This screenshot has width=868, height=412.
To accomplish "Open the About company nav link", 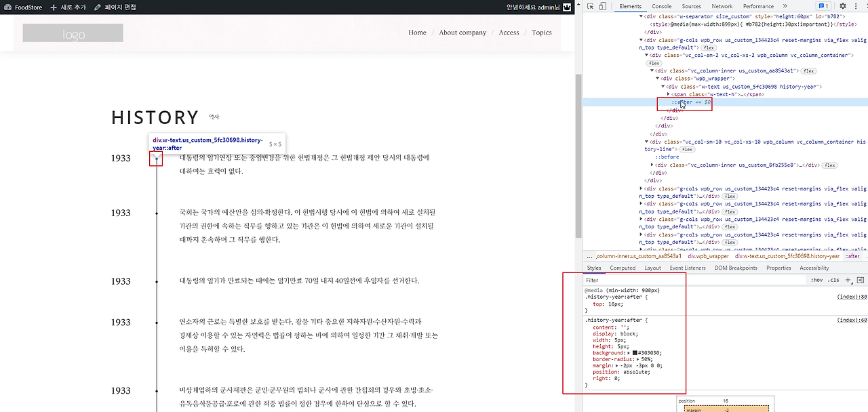I will pos(462,33).
